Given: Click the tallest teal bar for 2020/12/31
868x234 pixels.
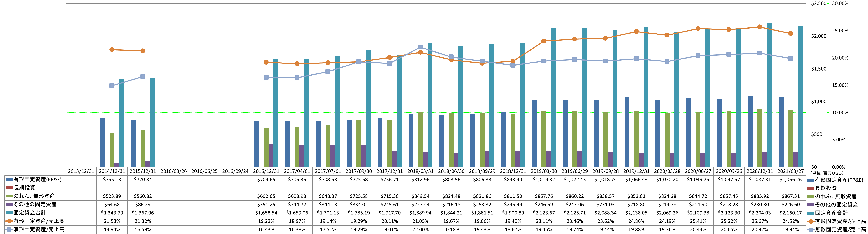Looking at the screenshot, I should 769,95.
